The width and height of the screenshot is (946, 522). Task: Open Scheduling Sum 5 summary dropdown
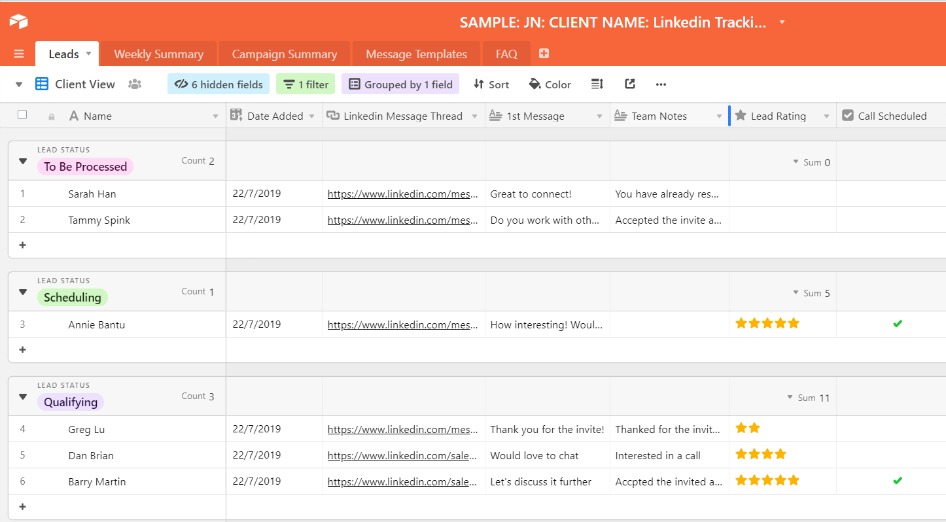point(811,293)
